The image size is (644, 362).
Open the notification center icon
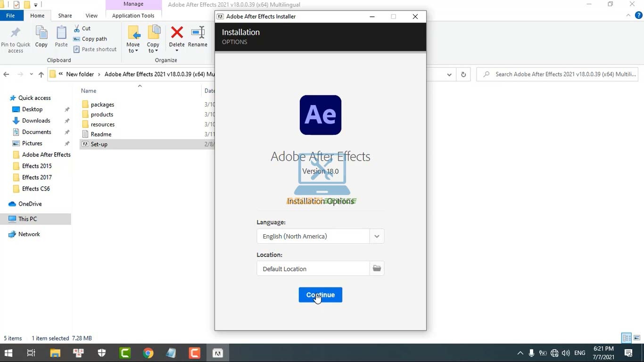(628, 353)
